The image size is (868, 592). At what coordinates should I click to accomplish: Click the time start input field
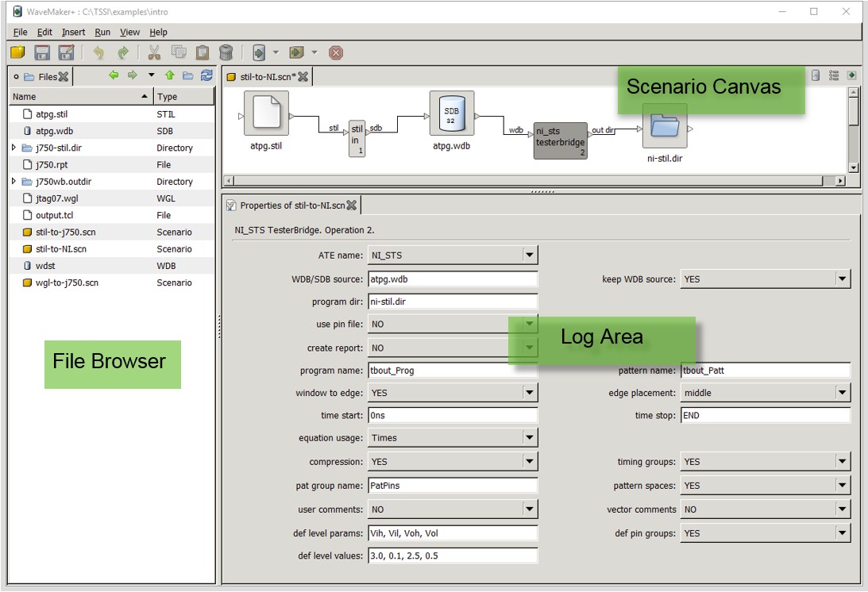[453, 415]
